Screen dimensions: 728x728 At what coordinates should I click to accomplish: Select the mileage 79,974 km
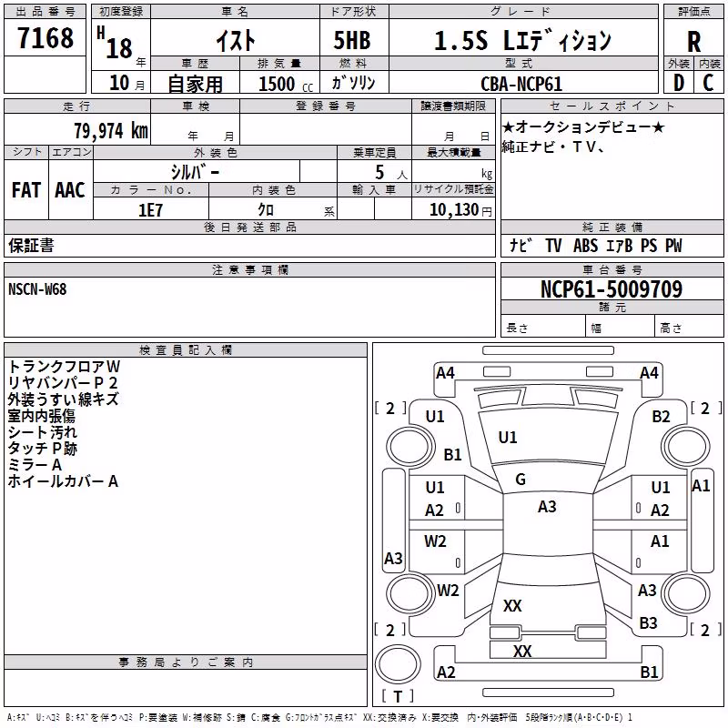tap(111, 130)
